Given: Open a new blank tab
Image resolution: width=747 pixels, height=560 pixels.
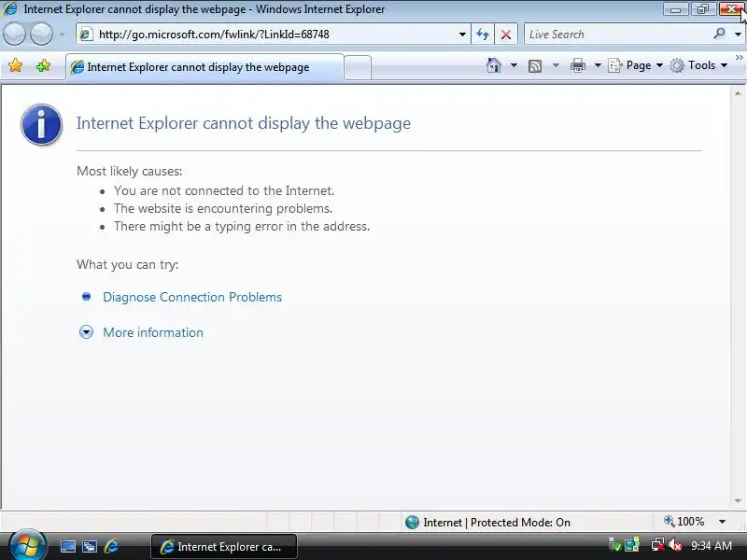Looking at the screenshot, I should (x=358, y=67).
